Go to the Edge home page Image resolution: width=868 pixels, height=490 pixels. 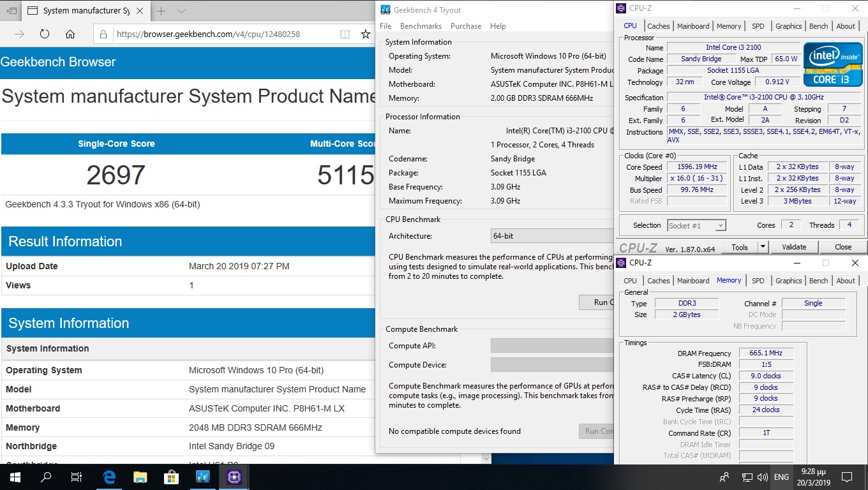click(70, 34)
